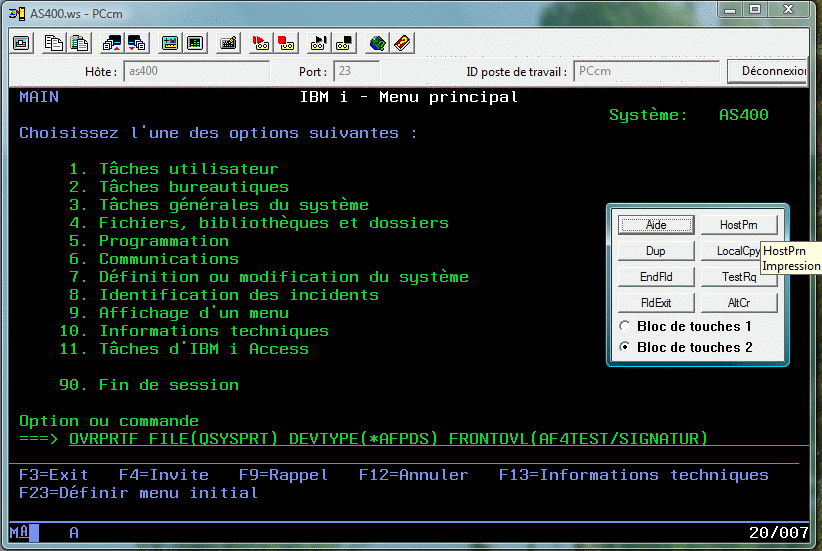822x551 pixels.
Task: Click the Port input field
Action: click(356, 71)
